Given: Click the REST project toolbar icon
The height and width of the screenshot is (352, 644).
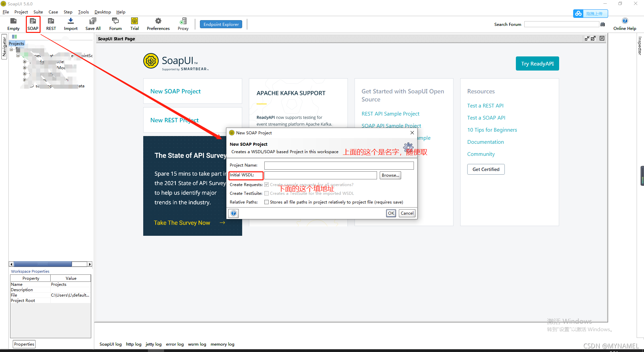Looking at the screenshot, I should [x=51, y=24].
